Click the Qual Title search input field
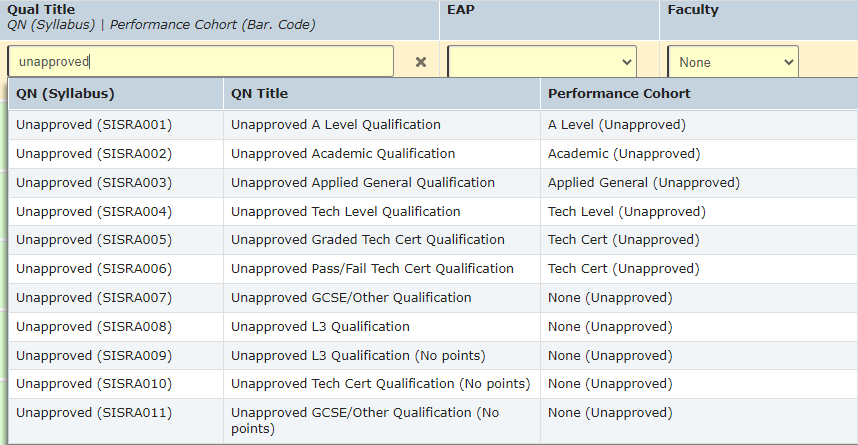The width and height of the screenshot is (858, 445). pos(200,61)
